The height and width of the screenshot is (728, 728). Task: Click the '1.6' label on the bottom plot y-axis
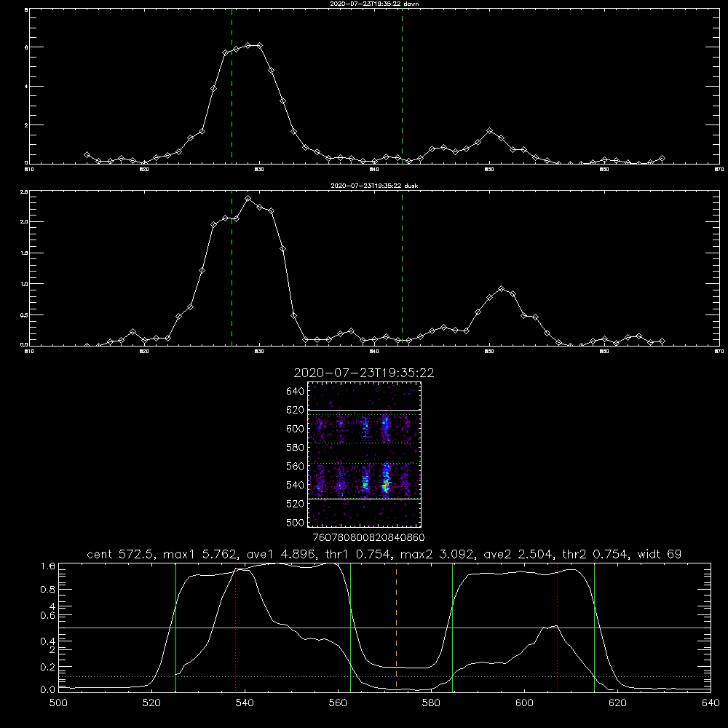click(x=48, y=566)
